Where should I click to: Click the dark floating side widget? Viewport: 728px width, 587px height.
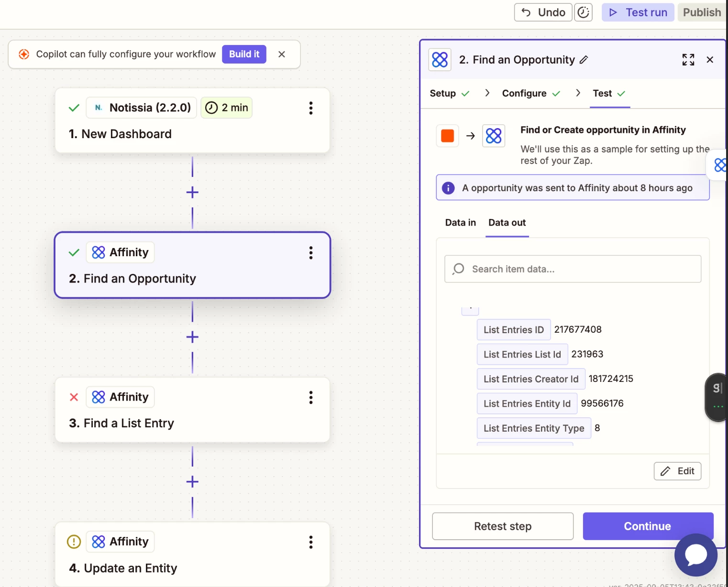click(x=717, y=397)
